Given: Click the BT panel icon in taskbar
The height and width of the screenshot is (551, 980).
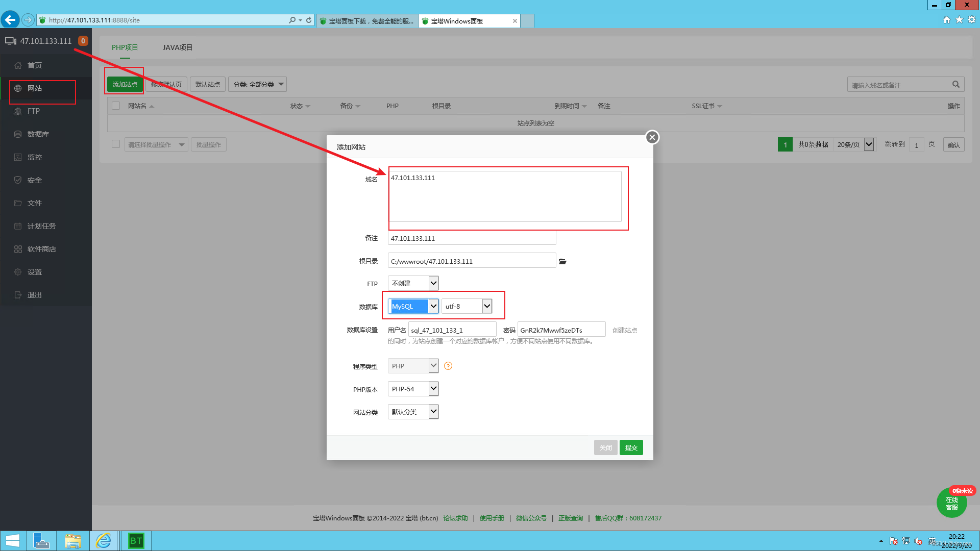Looking at the screenshot, I should (x=136, y=541).
